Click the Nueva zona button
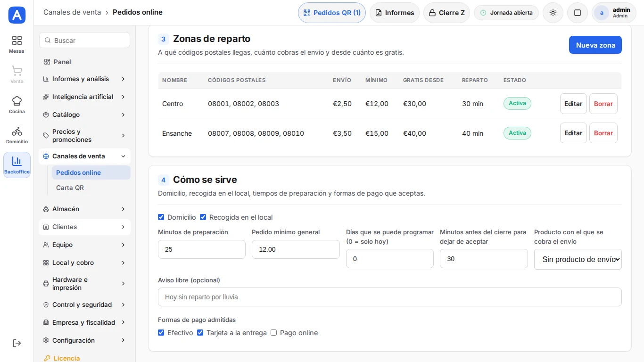Screen dimensions: 644x362 (x=595, y=45)
